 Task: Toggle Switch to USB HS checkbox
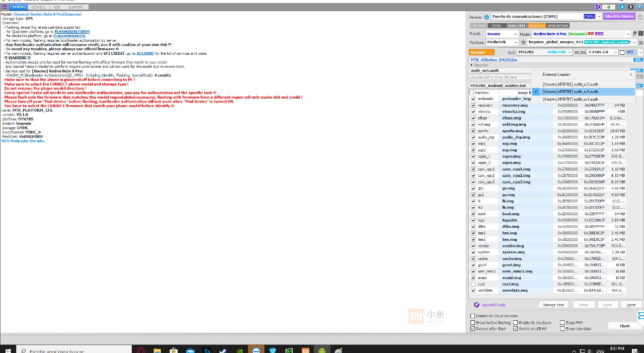pos(515,329)
